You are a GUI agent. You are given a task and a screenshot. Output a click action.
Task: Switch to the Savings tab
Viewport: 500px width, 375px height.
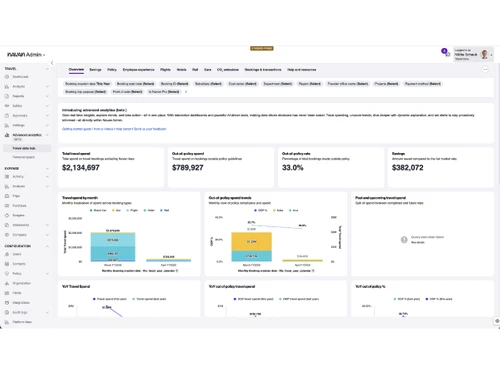coord(95,70)
